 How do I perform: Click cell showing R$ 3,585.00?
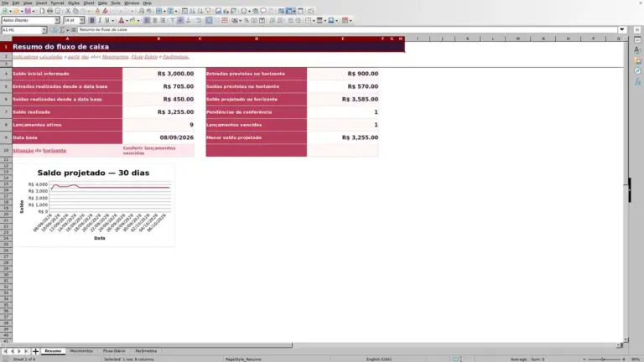(343, 100)
